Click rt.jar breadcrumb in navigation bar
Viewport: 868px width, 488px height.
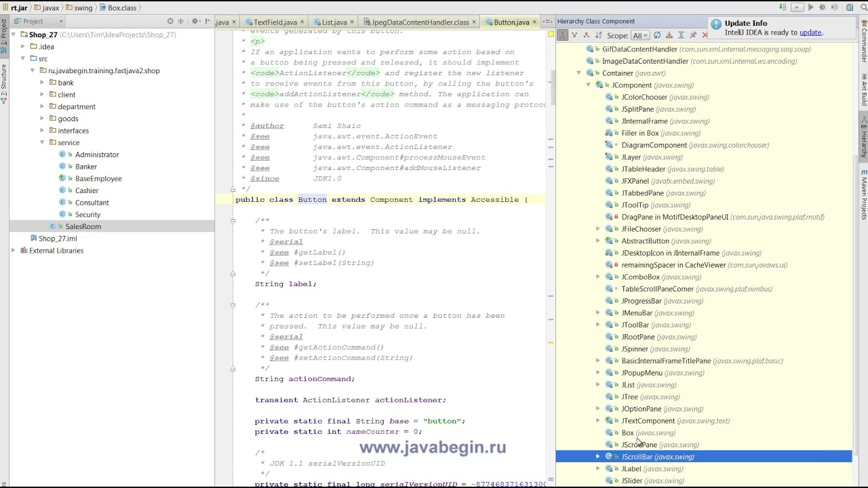19,7
